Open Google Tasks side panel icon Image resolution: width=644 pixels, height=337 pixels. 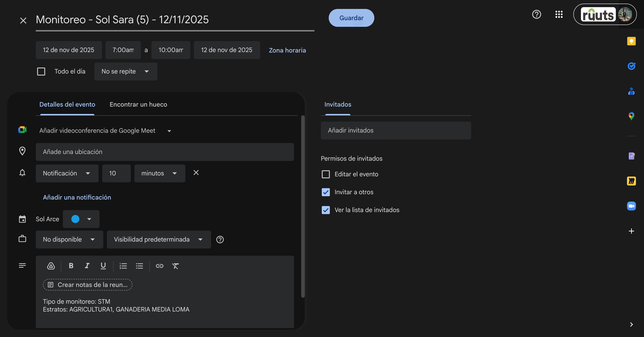pos(631,66)
